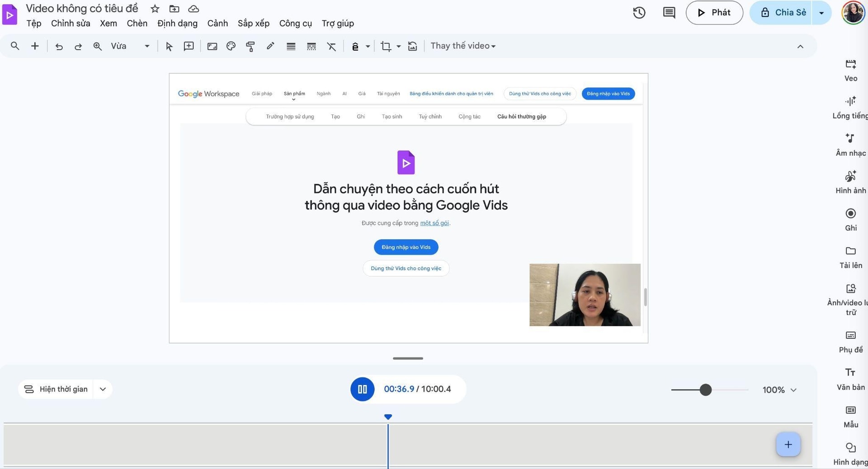The height and width of the screenshot is (469, 868).
Task: Open the Công cụ menu
Action: (296, 24)
